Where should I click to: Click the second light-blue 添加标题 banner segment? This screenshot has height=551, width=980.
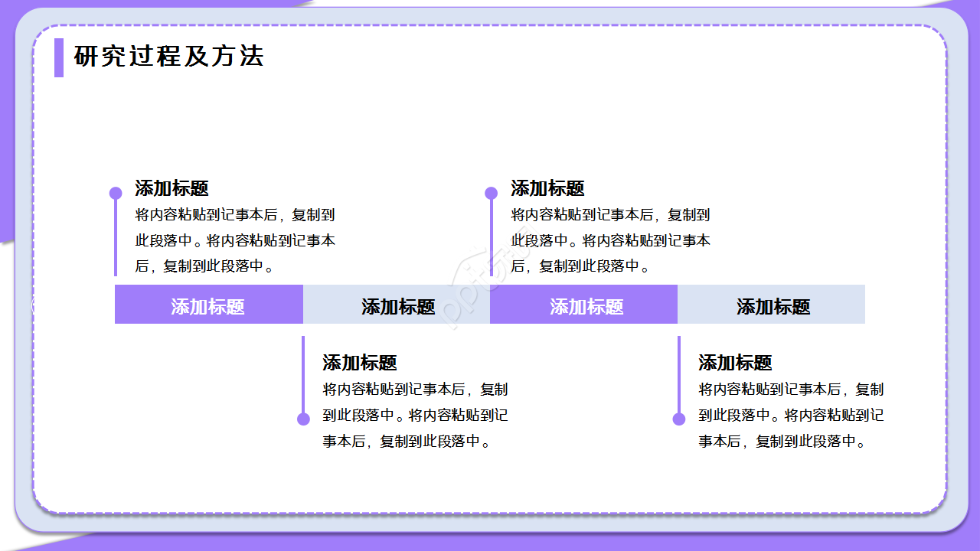(397, 304)
